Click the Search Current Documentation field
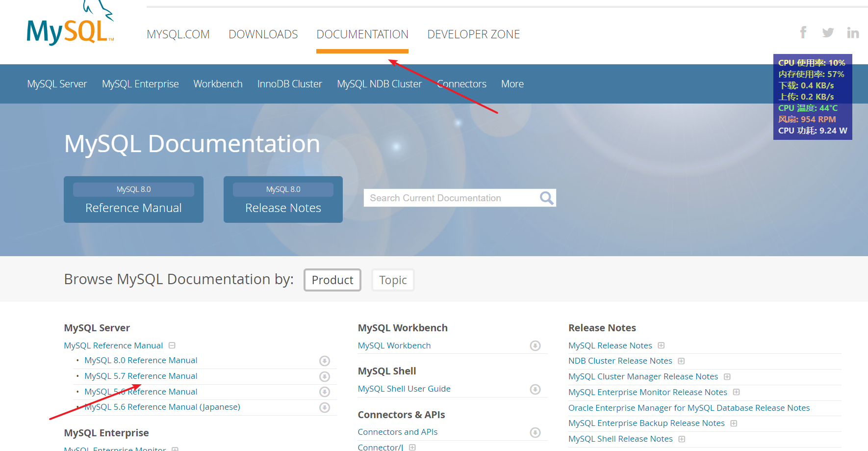 click(451, 198)
